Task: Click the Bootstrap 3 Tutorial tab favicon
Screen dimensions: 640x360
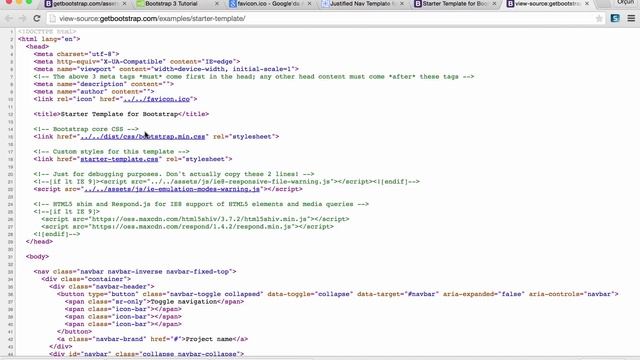Action: tap(140, 4)
